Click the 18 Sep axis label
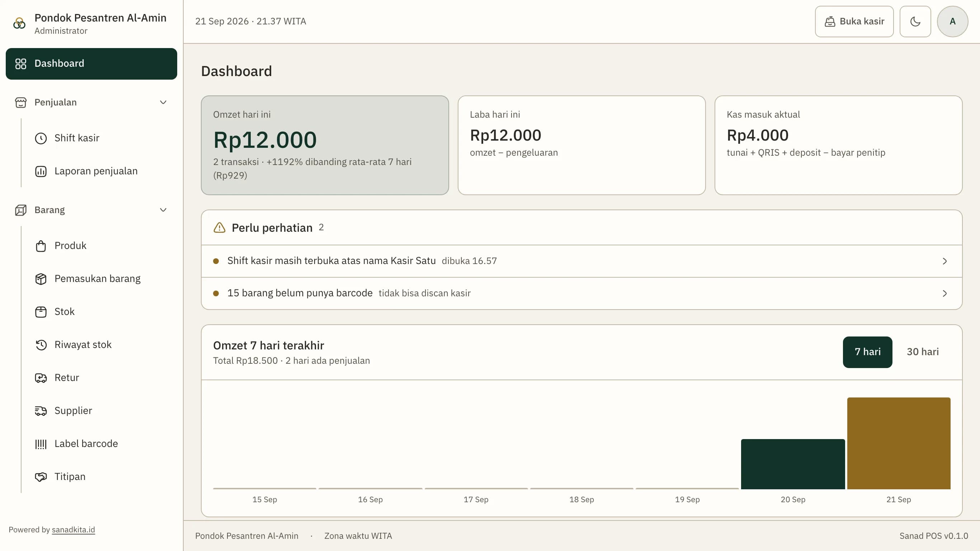The width and height of the screenshot is (980, 551). point(582,500)
